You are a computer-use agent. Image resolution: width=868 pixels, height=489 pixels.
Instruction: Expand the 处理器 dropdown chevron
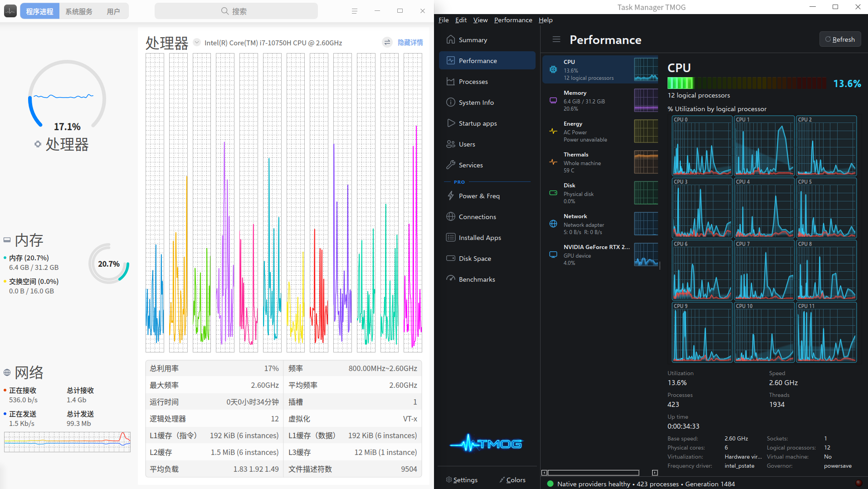click(197, 42)
